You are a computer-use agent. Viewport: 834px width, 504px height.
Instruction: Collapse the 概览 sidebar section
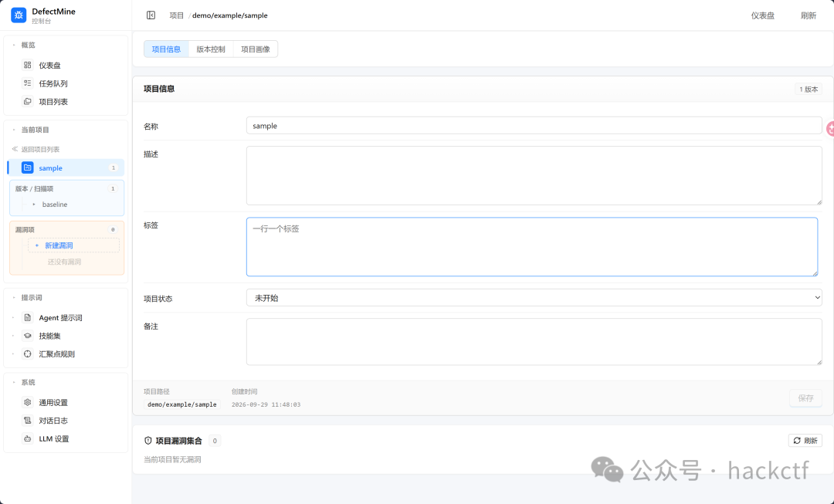[14, 45]
